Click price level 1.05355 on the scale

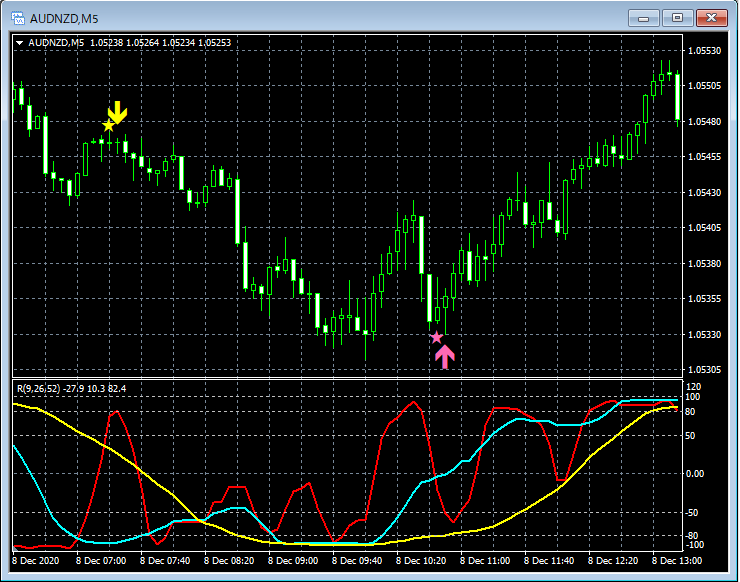click(x=705, y=299)
